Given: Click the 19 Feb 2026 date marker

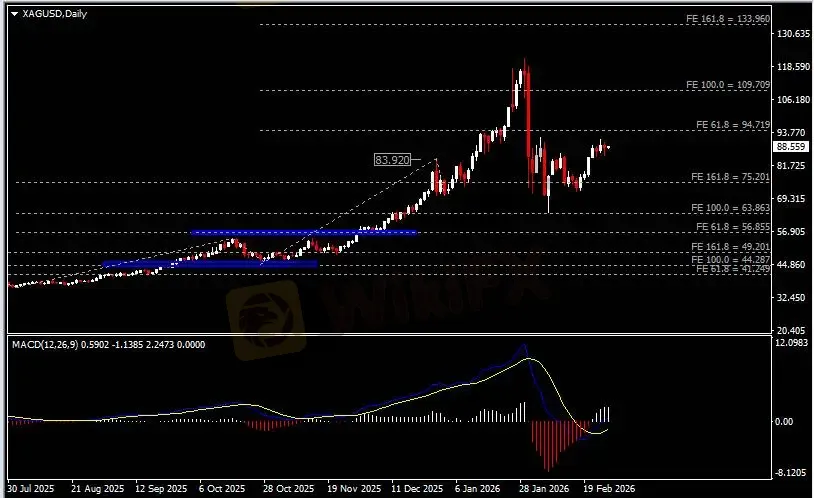Looking at the screenshot, I should (609, 489).
